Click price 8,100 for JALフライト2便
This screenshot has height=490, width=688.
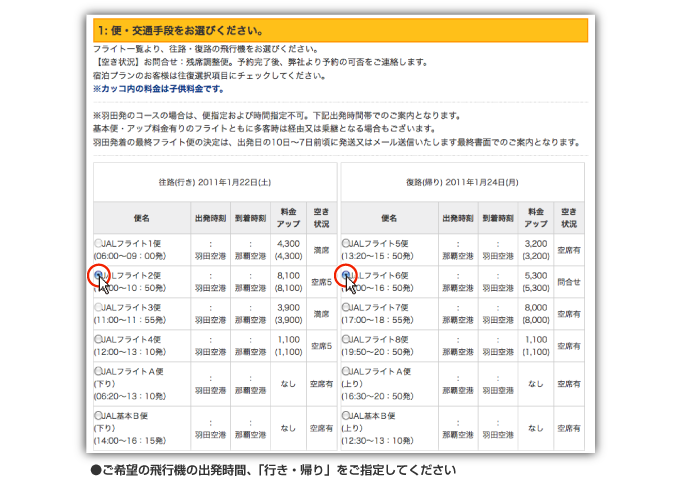click(288, 275)
